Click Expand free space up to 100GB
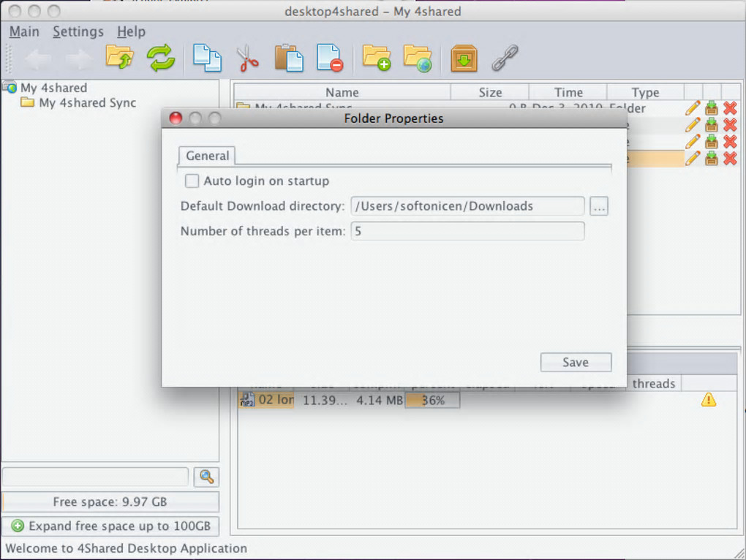The width and height of the screenshot is (746, 560). (x=110, y=526)
